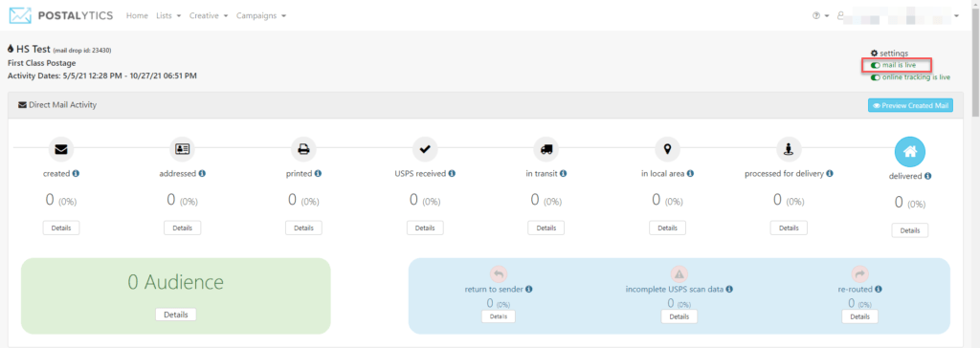Click the in local area pin icon
The image size is (980, 348).
click(667, 149)
